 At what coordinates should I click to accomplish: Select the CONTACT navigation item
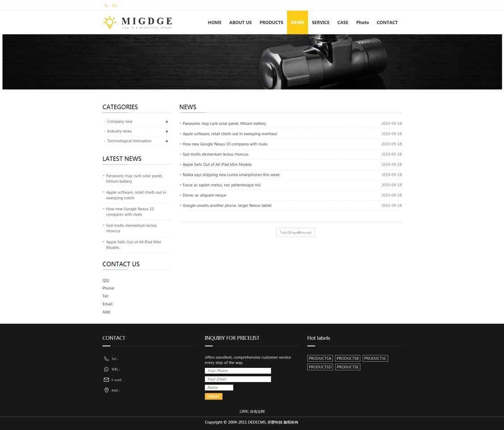click(x=387, y=22)
